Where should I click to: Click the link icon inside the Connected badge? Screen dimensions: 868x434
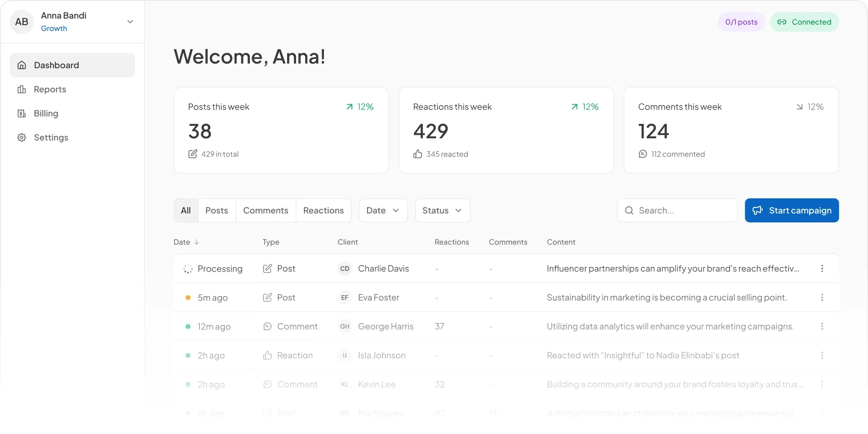(x=782, y=22)
